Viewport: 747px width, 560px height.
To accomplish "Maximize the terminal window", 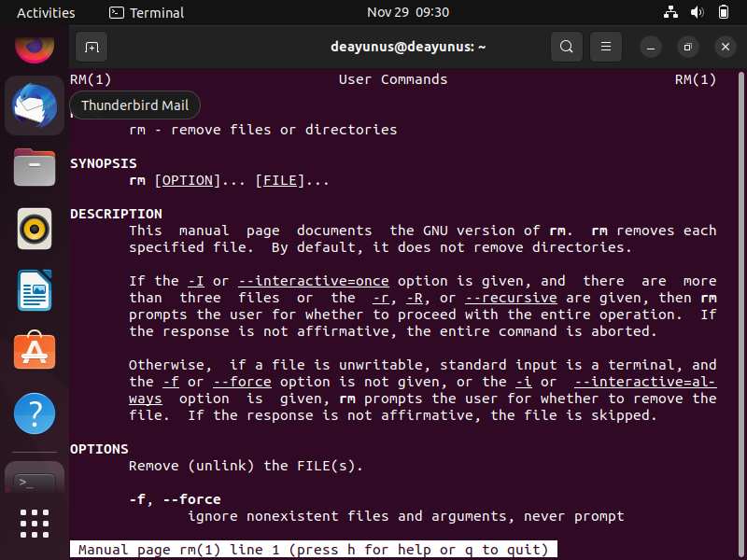I will pyautogui.click(x=687, y=48).
